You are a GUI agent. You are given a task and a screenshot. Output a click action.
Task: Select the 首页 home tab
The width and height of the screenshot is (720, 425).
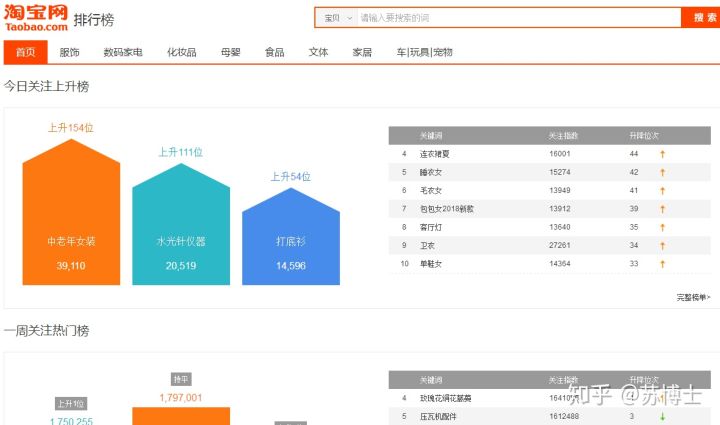pyautogui.click(x=25, y=52)
